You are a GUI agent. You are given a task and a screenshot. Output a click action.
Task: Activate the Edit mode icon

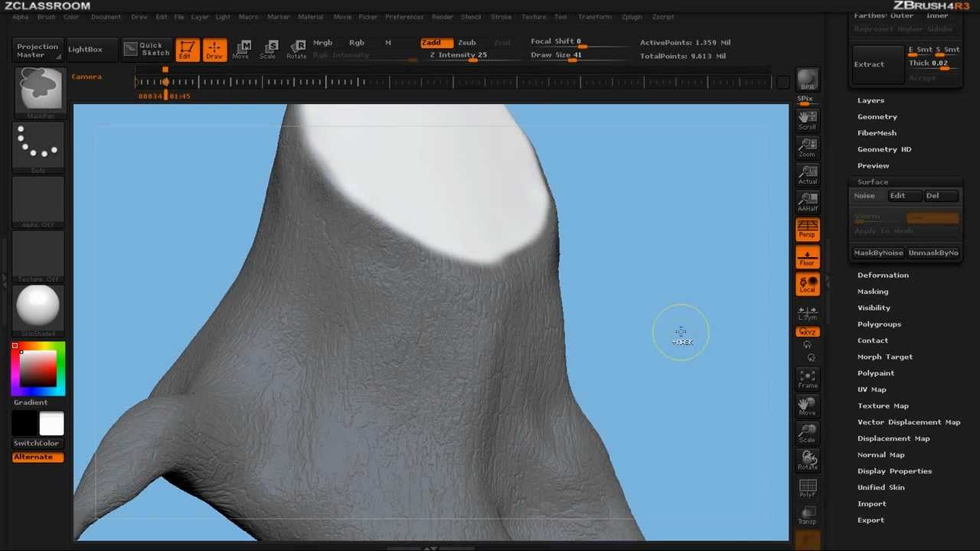point(188,50)
